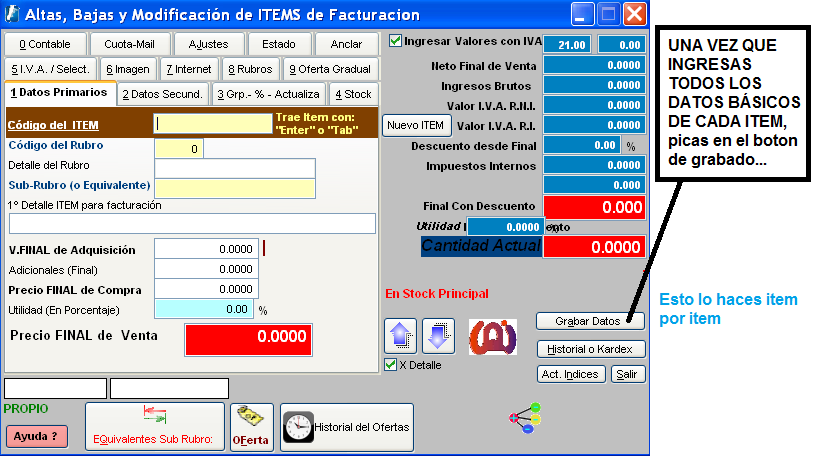Click the first empty box above PROPIO
Image resolution: width=816 pixels, height=456 pixels.
pos(55,388)
